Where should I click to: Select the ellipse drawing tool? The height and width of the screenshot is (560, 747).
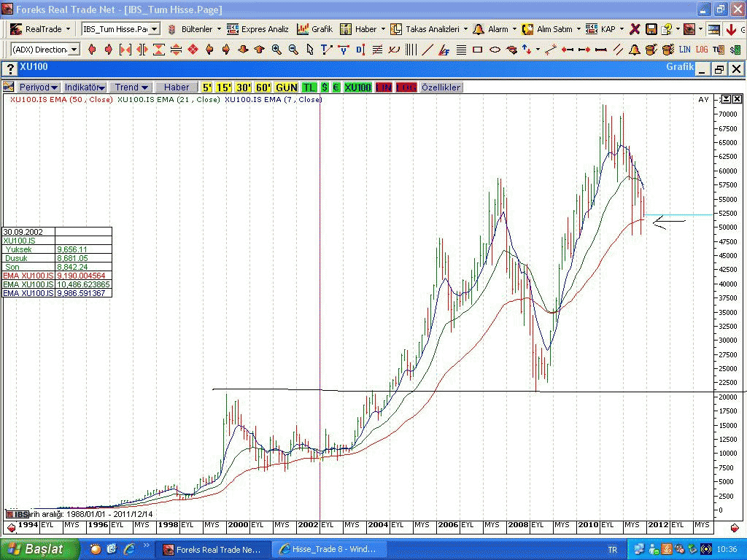point(495,50)
